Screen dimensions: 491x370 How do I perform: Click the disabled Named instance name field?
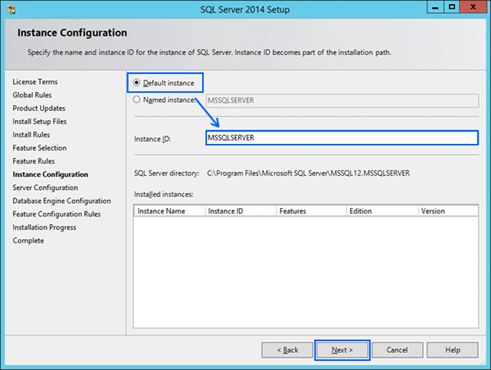coord(342,100)
